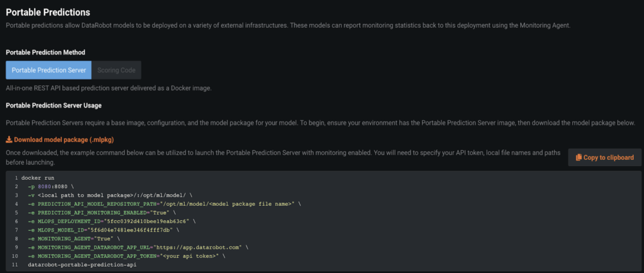This screenshot has height=273, width=644.
Task: Click the "datarobot-portable-prediction-api" line
Action: (x=82, y=265)
